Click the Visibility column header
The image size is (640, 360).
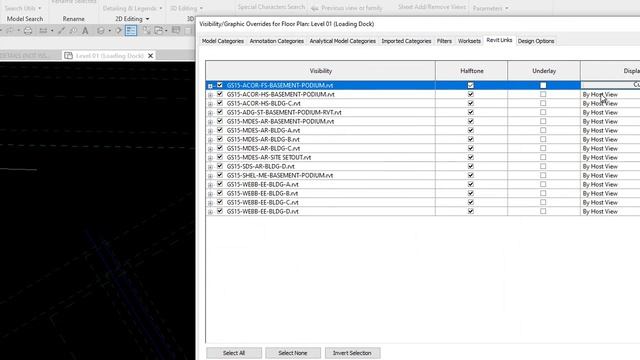pyautogui.click(x=320, y=71)
